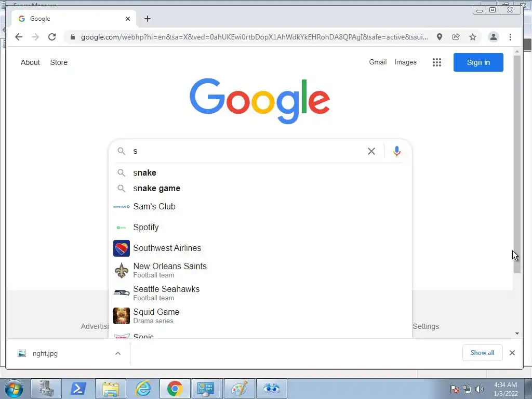
Task: Select the Spotify suggestion
Action: tap(260, 228)
